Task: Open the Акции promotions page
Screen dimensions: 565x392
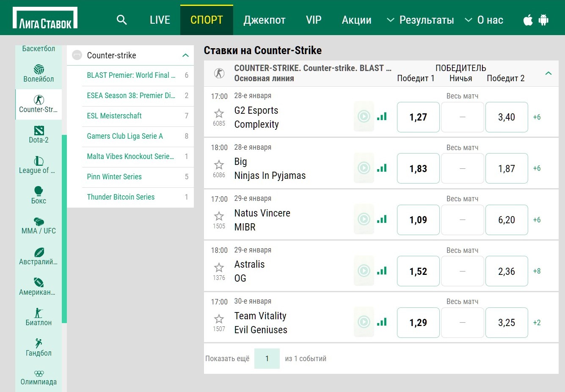Action: [x=357, y=20]
